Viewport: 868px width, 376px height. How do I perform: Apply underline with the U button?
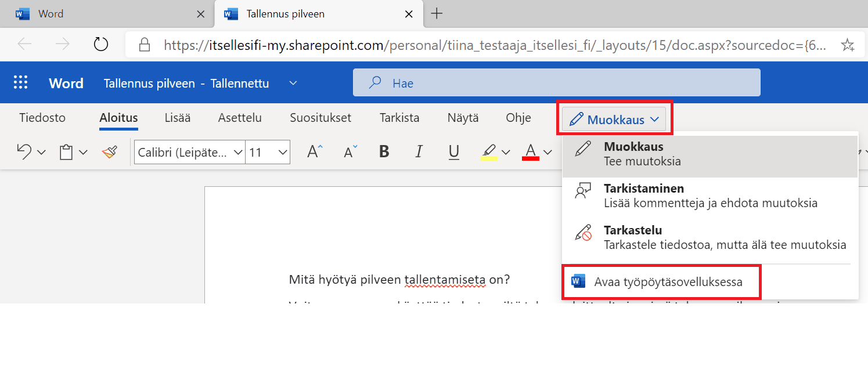pos(454,152)
